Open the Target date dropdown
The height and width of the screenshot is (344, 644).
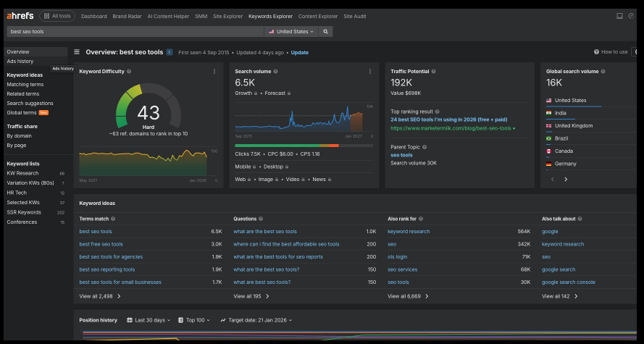(256, 320)
